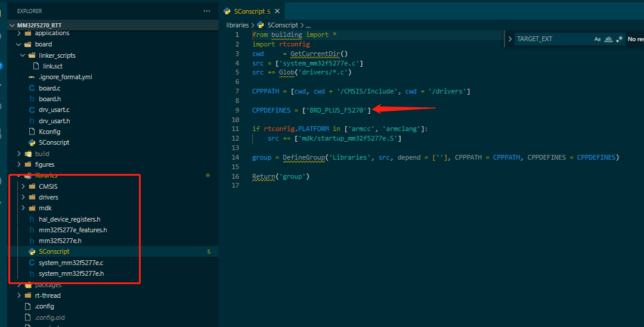Open .config.old file

point(49,317)
